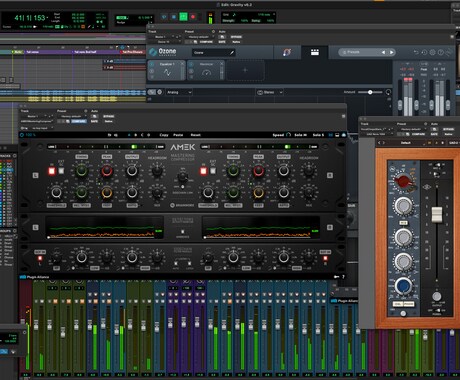
Task: Click Copy in the AMEK toolbar
Action: (164, 135)
